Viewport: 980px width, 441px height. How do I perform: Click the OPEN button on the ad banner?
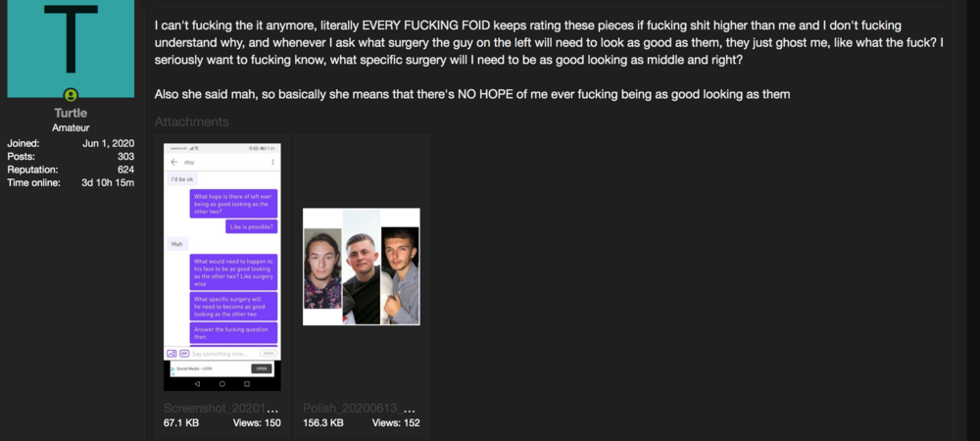[262, 368]
